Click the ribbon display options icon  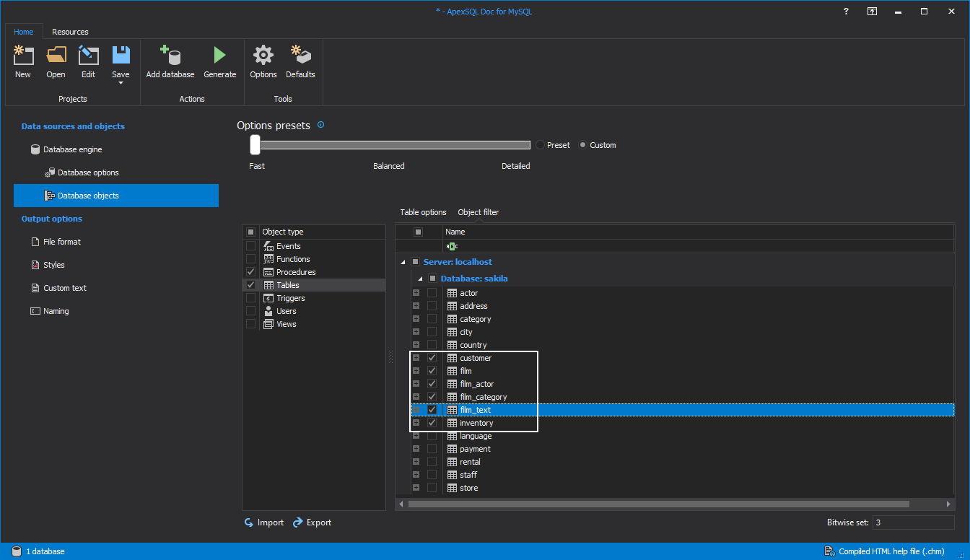click(873, 12)
